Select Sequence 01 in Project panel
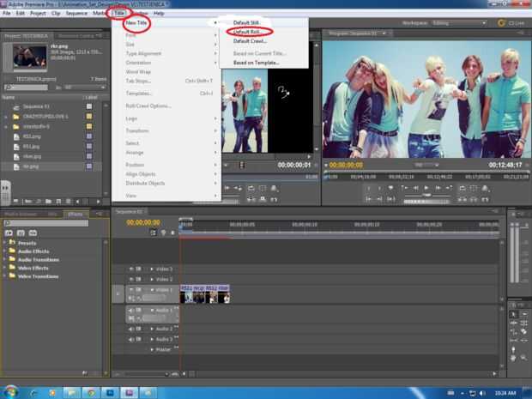 [36, 106]
